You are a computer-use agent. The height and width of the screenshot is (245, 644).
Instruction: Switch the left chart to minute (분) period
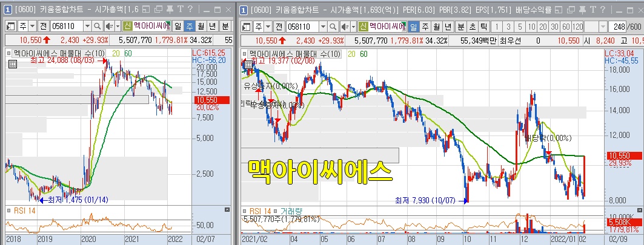[x=225, y=27]
